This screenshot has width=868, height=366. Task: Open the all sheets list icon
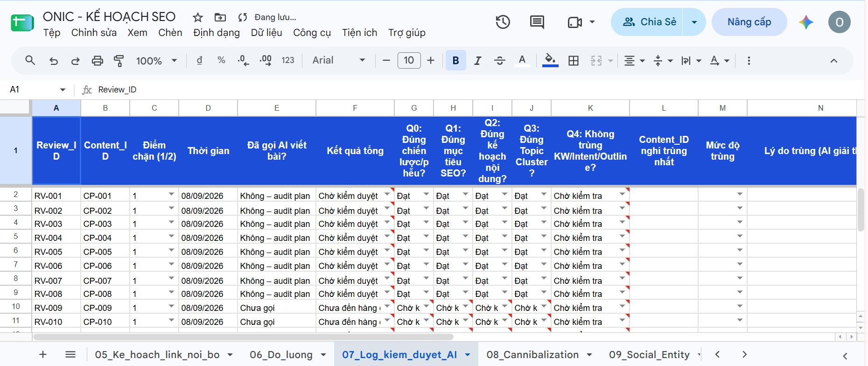pos(70,354)
